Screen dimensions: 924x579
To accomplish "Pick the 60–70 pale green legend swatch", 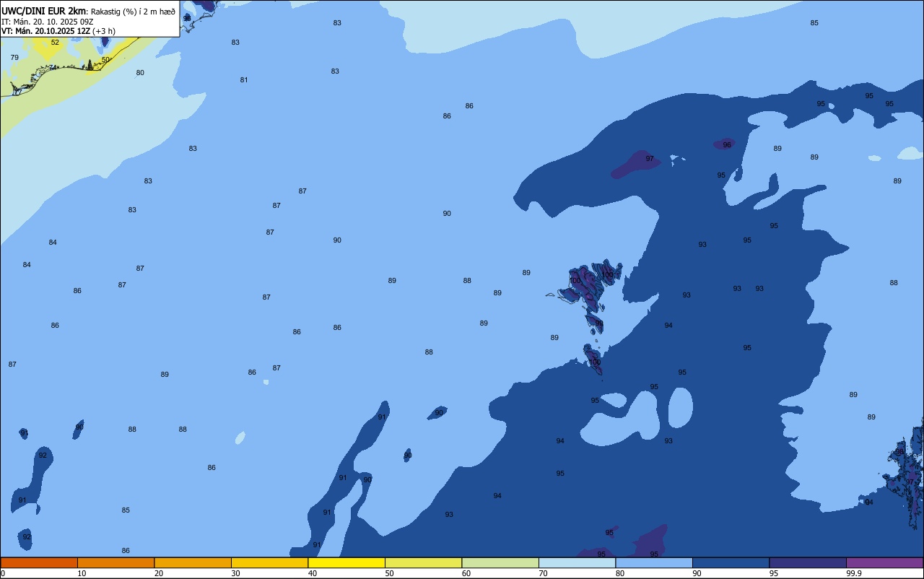I will coord(500,562).
